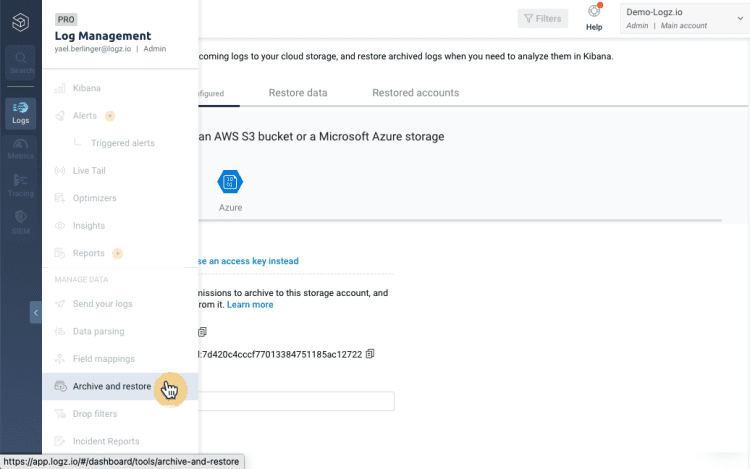The width and height of the screenshot is (750, 469).
Task: Open Tracing from the sidebar
Action: pos(21,183)
